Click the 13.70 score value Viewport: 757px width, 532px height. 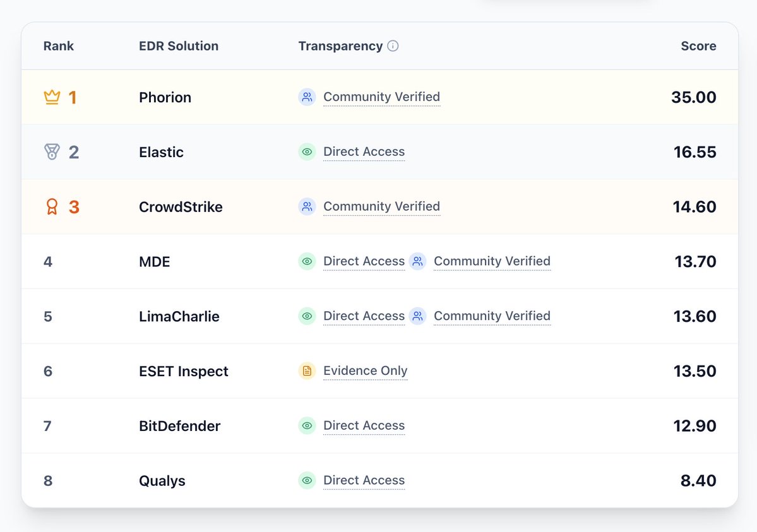(x=696, y=262)
